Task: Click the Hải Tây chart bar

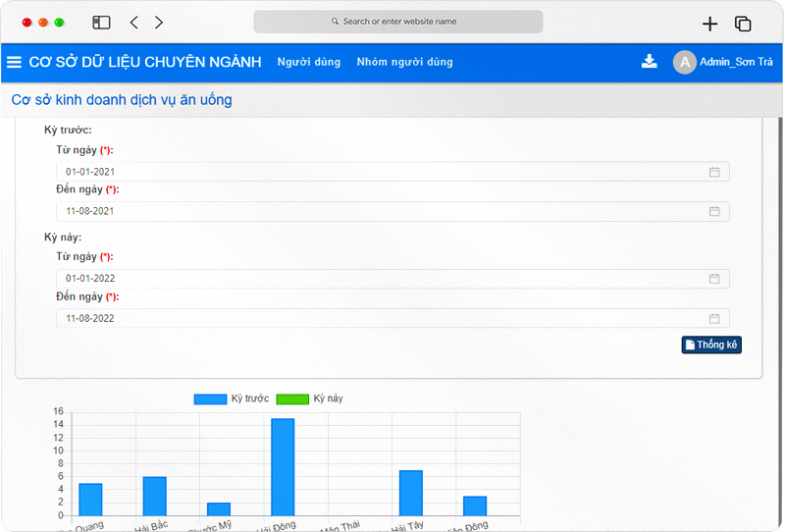Action: (411, 493)
